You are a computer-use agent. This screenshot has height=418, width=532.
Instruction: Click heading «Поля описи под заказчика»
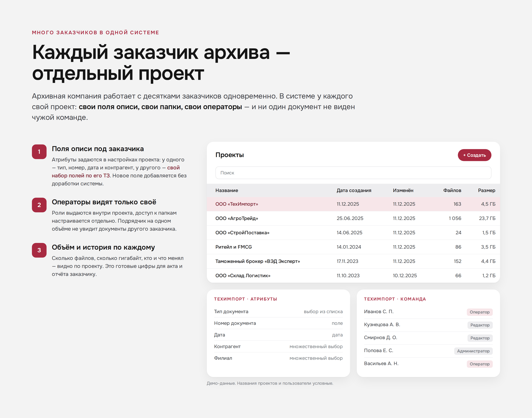98,149
